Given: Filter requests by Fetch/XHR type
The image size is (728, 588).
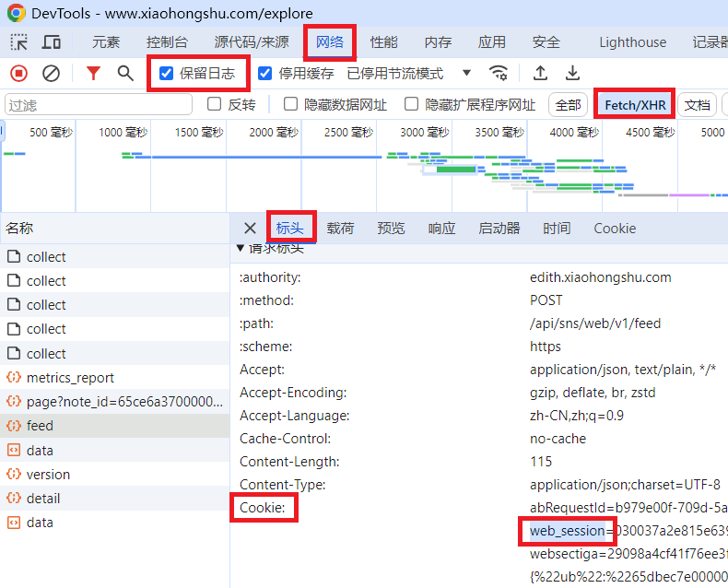Looking at the screenshot, I should tap(635, 105).
